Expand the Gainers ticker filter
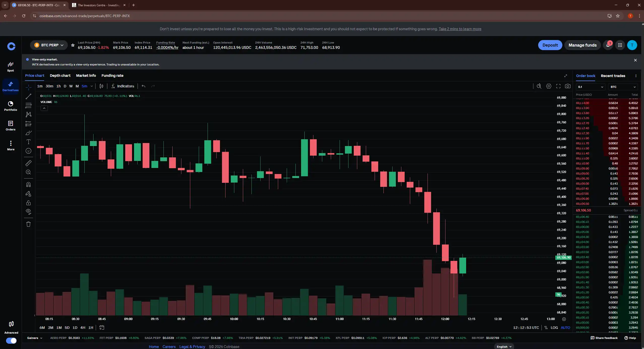This screenshot has width=644, height=349. pos(35,338)
